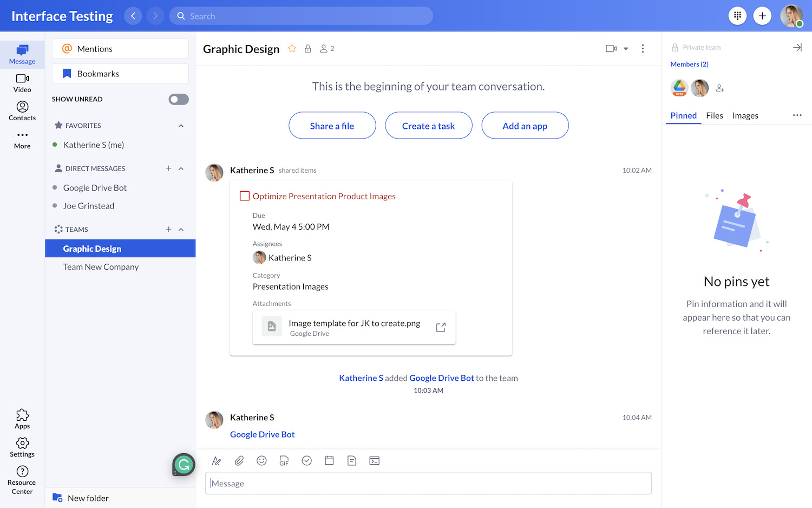
Task: Click the lock privacy icon beside team name
Action: tap(308, 48)
